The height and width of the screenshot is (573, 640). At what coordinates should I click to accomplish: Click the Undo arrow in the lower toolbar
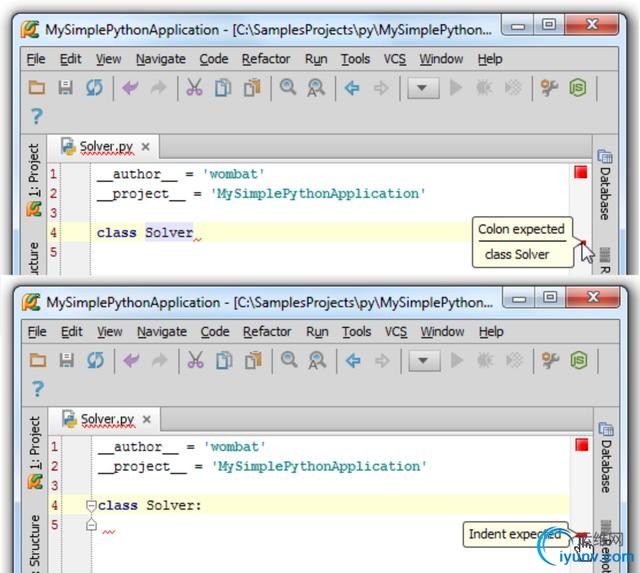(x=132, y=360)
